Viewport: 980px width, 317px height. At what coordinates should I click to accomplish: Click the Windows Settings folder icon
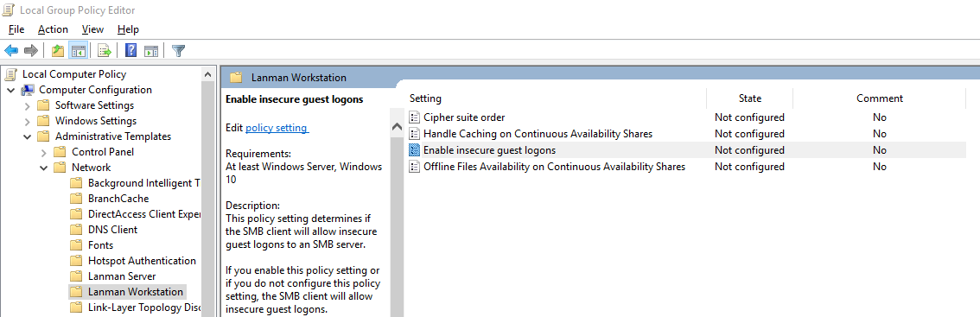click(44, 121)
